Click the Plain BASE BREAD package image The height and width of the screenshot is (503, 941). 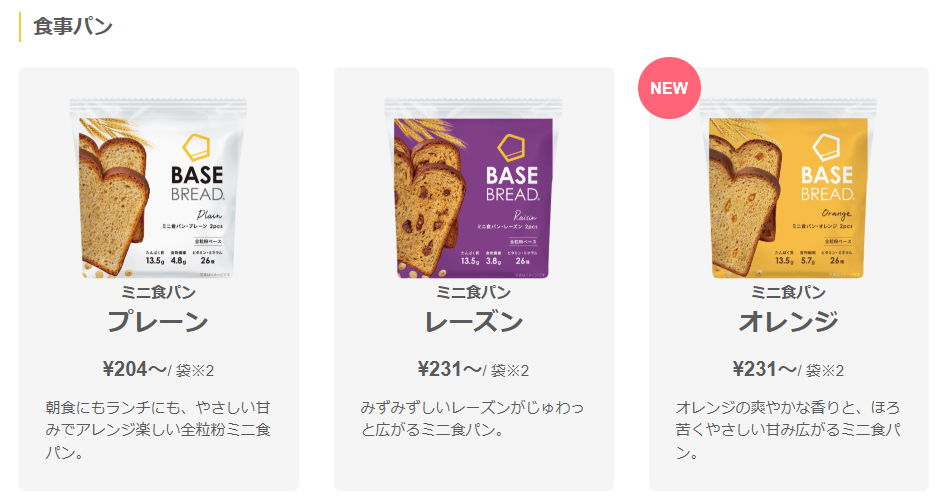(158, 188)
